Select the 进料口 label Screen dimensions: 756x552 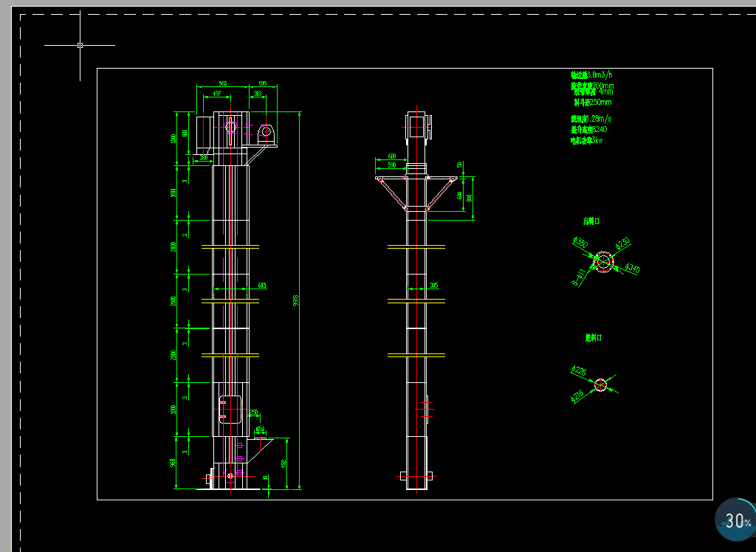(x=594, y=338)
